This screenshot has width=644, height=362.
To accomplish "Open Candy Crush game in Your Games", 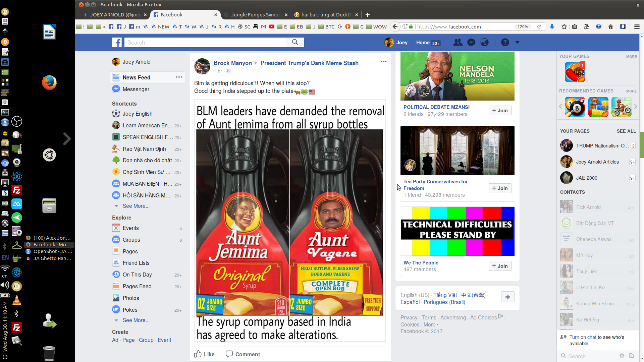I will [x=575, y=72].
